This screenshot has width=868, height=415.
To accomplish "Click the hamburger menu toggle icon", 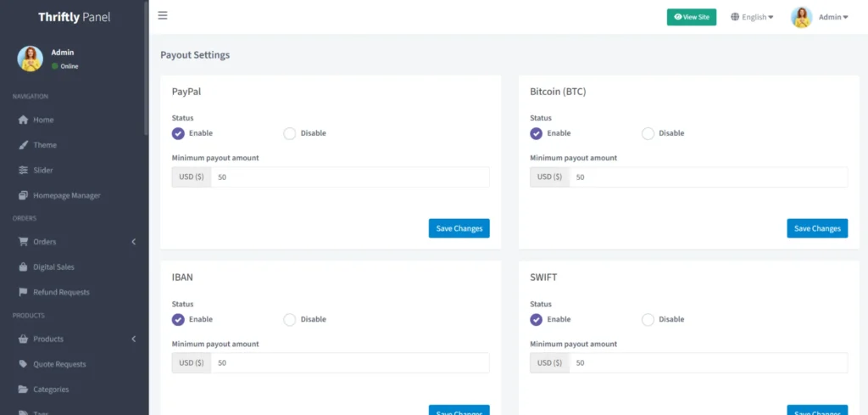I will coord(163,15).
